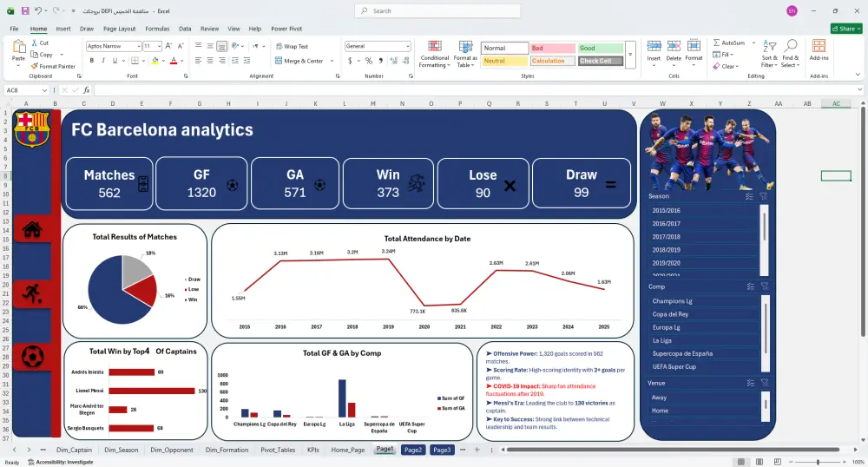
Task: Adjust the zoom slider
Action: point(818,462)
